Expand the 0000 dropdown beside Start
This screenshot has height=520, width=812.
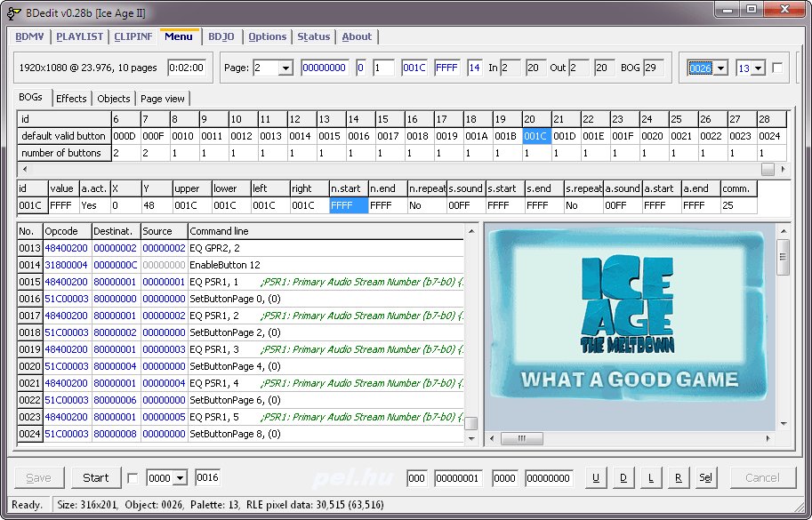coord(180,478)
